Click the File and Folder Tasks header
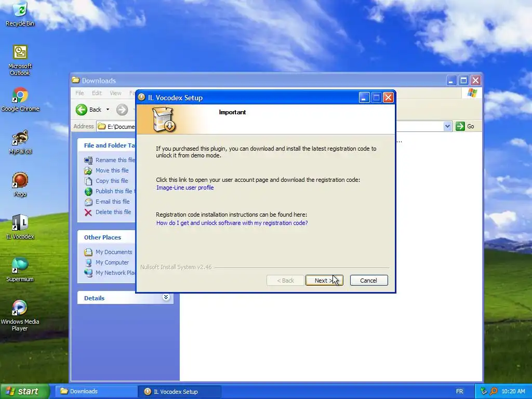Viewport: 532px width, 399px height. click(x=107, y=145)
